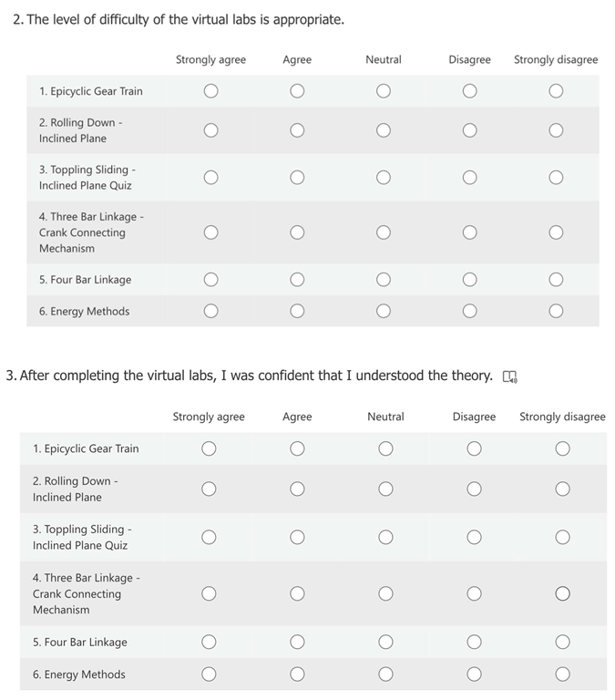Choose Disagree for Epicyclic Gear Train confidence

click(474, 448)
